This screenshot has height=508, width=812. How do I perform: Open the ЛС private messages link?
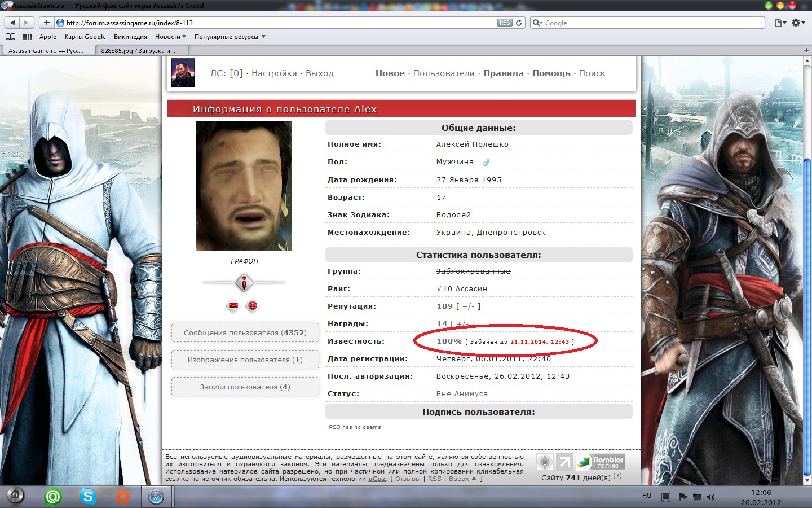click(226, 73)
